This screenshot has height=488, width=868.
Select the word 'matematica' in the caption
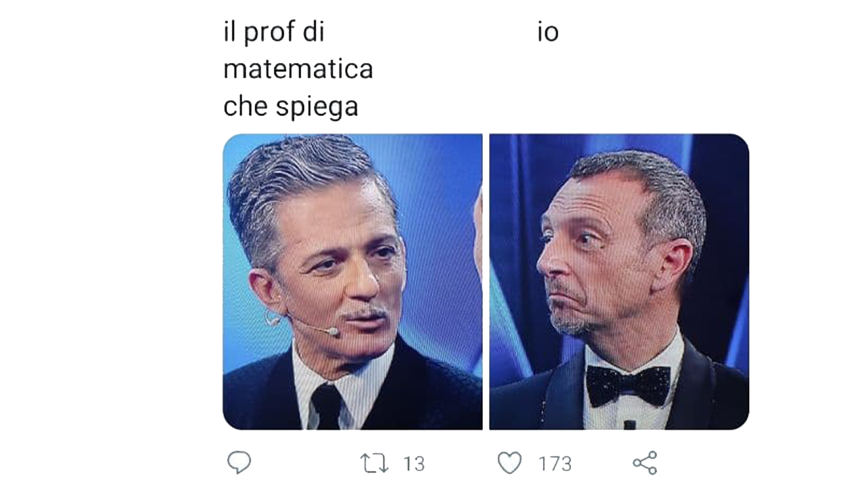[298, 69]
